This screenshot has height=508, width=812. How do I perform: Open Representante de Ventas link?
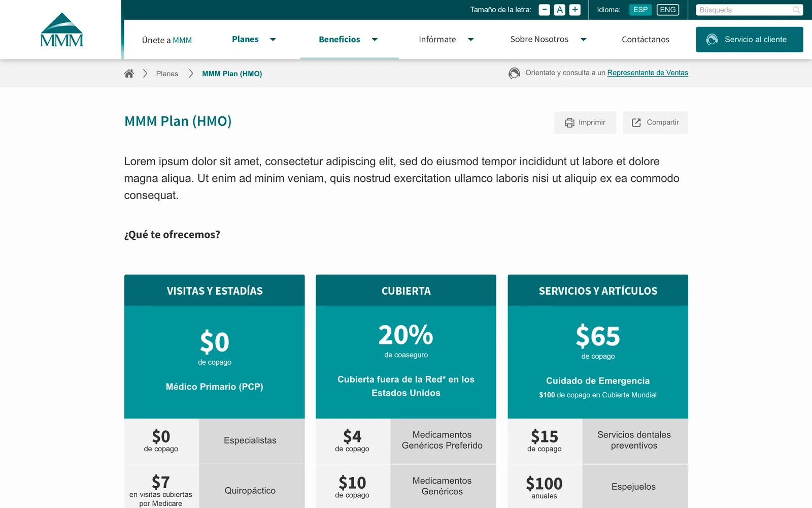click(648, 73)
